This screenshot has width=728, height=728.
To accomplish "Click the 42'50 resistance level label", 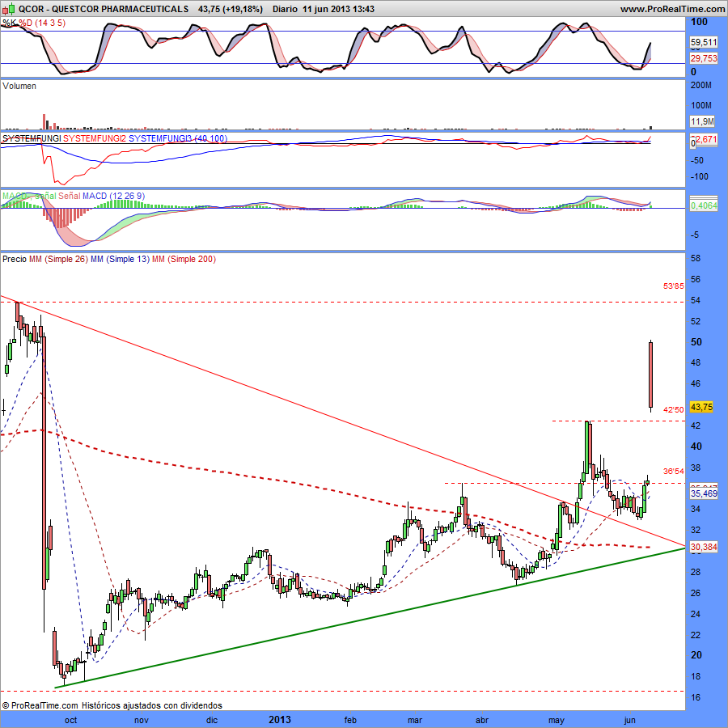I will [673, 409].
